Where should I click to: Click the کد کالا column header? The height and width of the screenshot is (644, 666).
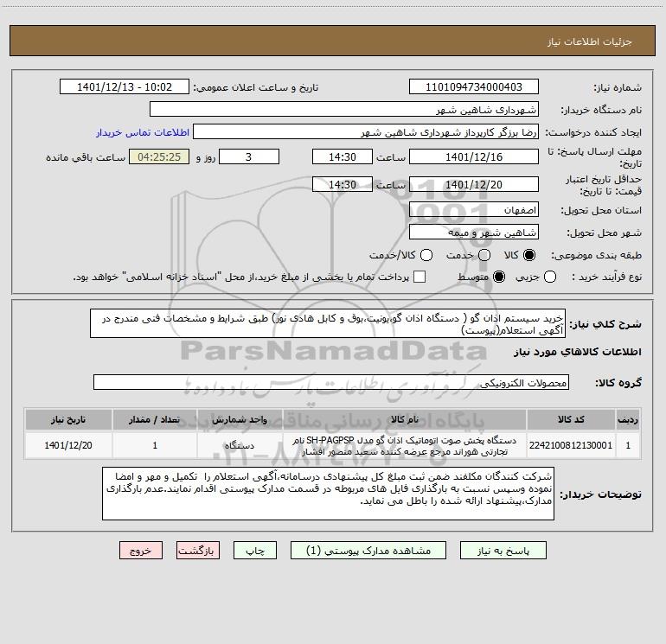[x=571, y=419]
